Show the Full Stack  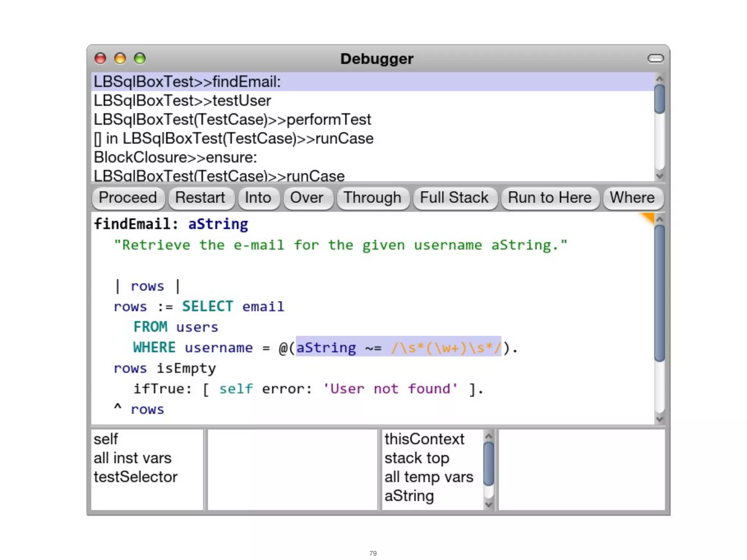pyautogui.click(x=454, y=198)
